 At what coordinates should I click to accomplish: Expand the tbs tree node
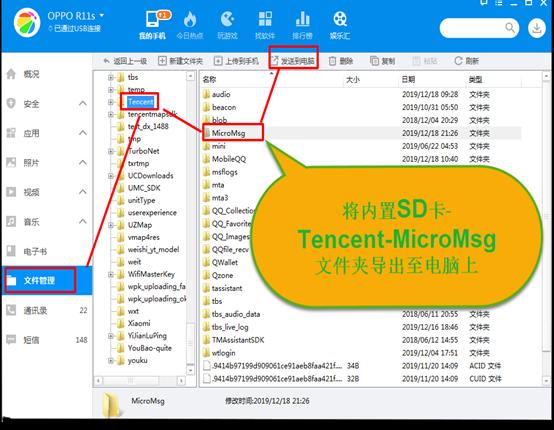click(x=111, y=77)
